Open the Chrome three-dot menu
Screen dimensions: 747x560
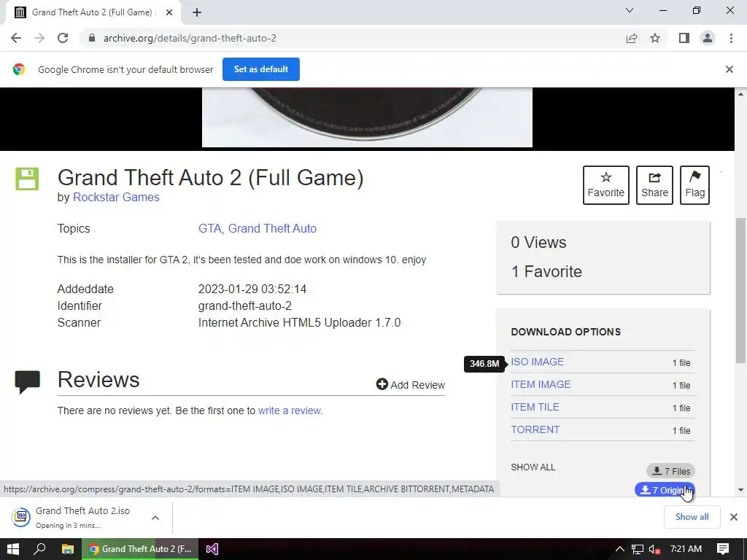(x=731, y=38)
